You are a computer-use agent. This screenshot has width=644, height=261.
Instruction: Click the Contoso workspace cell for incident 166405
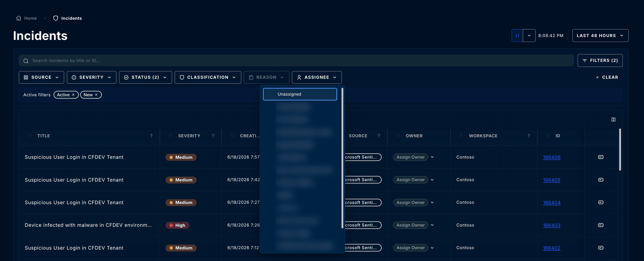465,180
